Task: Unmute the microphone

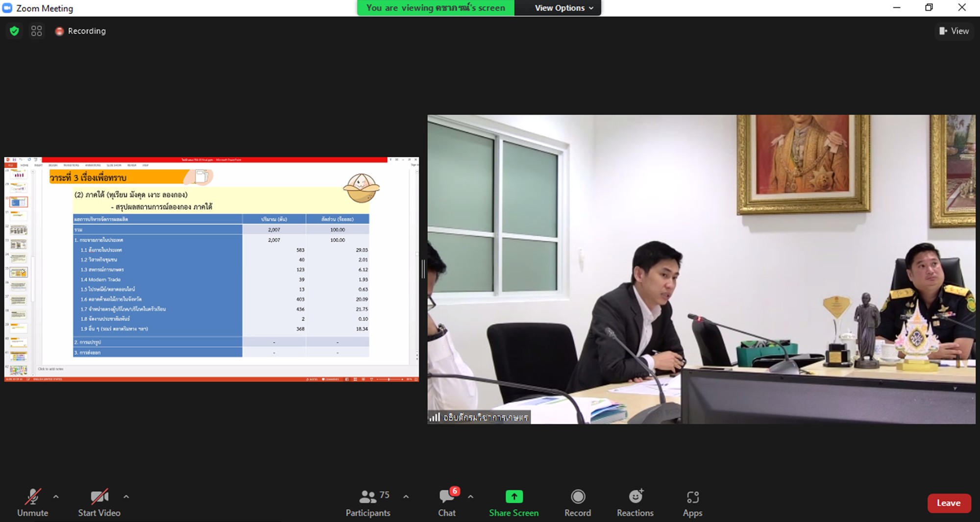Action: pyautogui.click(x=33, y=502)
